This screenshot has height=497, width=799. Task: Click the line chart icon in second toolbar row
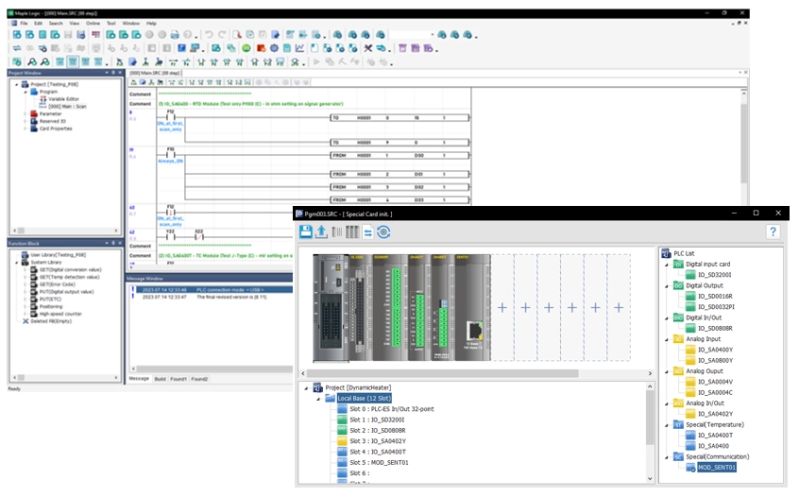pos(300,48)
